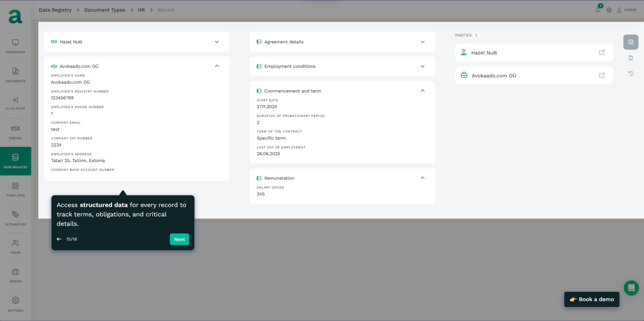The width and height of the screenshot is (644, 321).
Task: Open the notifications bell icon
Action: [x=597, y=10]
